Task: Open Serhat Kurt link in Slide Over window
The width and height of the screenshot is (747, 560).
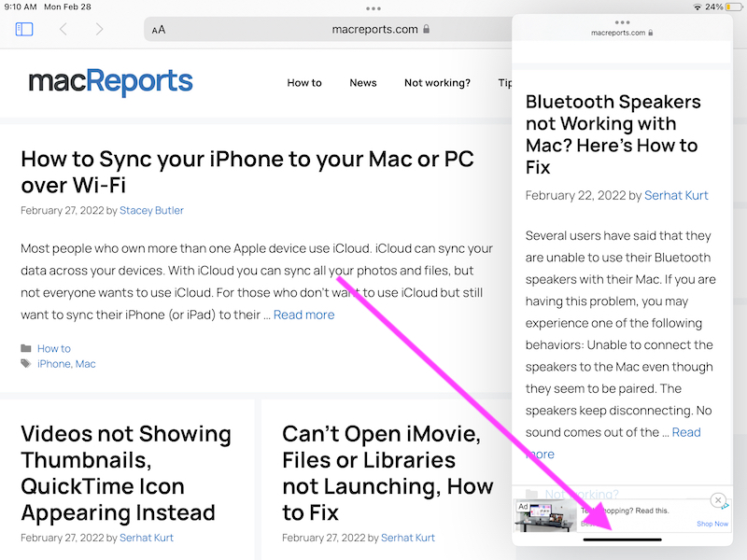Action: [x=676, y=195]
